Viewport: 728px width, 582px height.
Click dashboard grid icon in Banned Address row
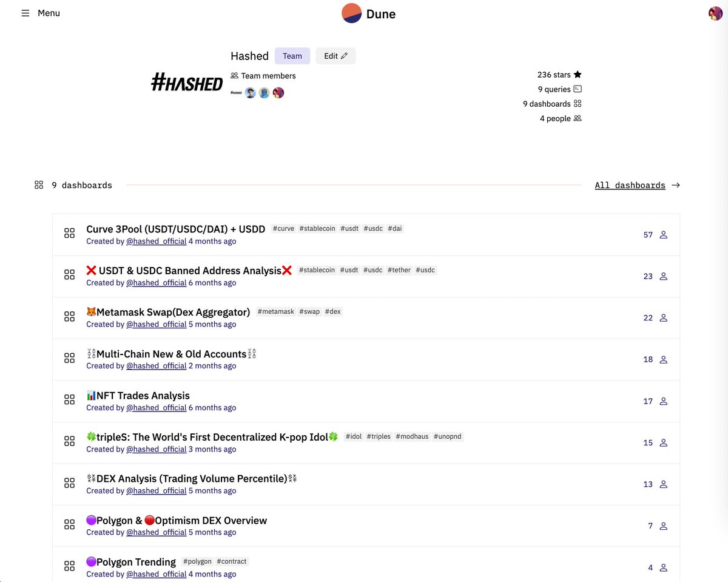coord(69,275)
